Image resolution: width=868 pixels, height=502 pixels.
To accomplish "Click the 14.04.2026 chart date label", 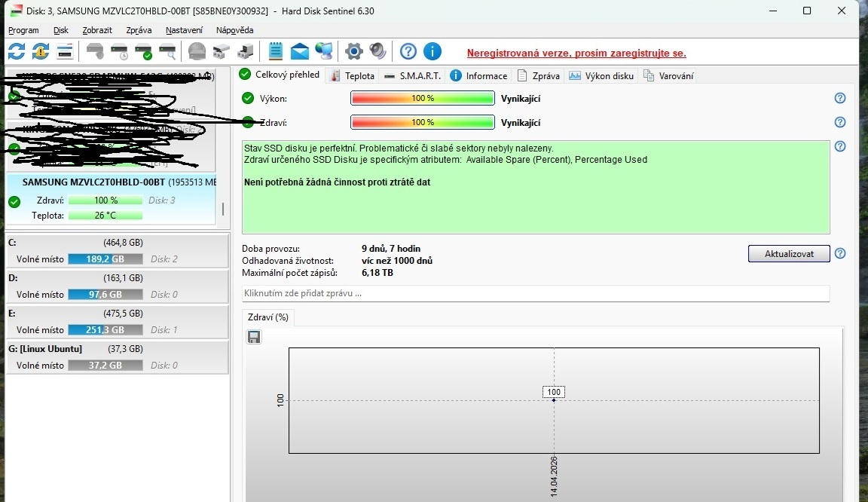I will click(554, 476).
